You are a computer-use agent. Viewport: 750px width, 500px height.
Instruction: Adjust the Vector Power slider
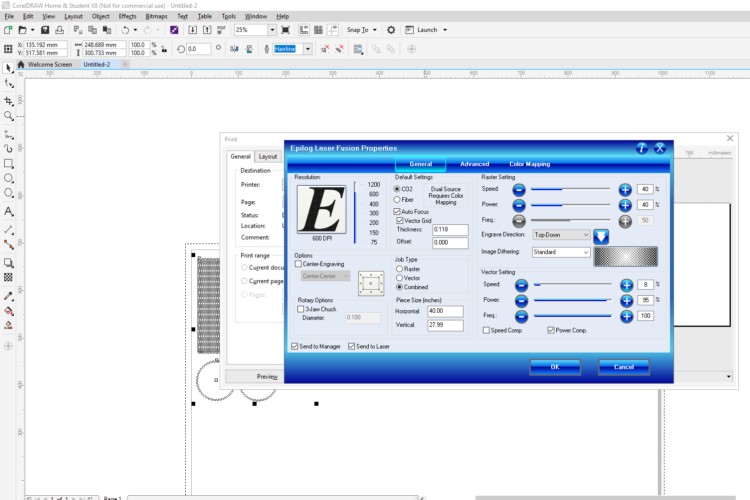pyautogui.click(x=573, y=300)
